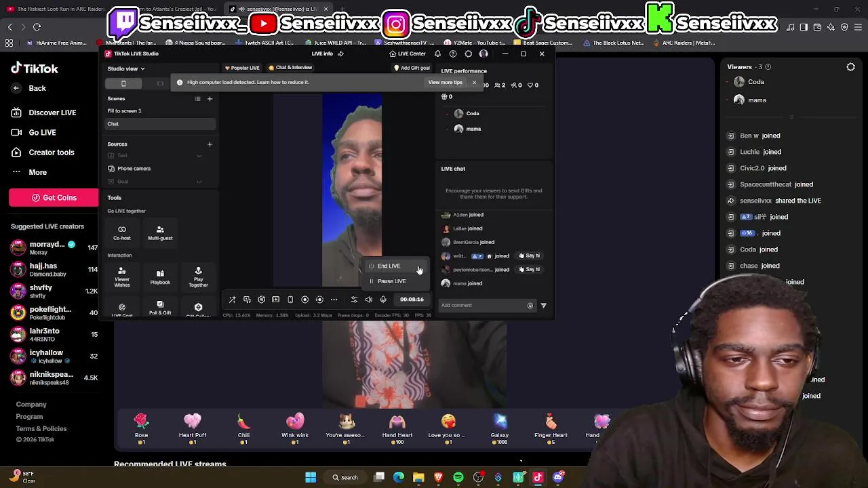Mute the speaker volume icon in LIVE Studio
Viewport: 868px width, 488px height.
369,300
